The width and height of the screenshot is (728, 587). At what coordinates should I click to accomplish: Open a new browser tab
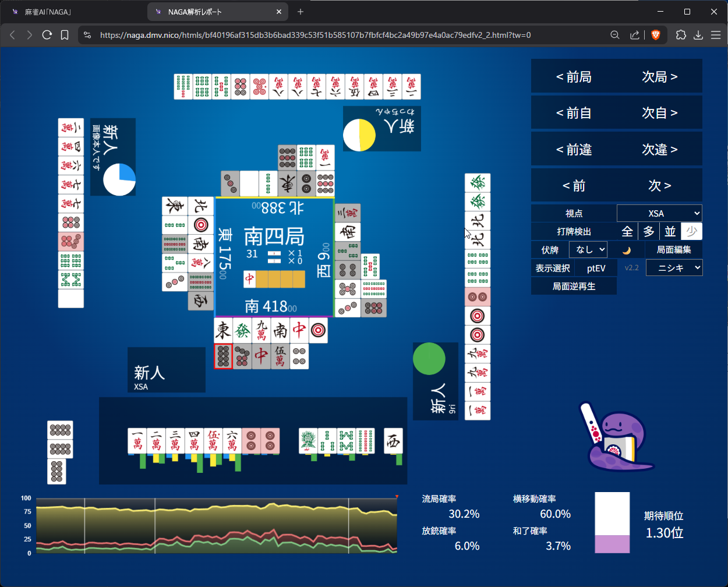click(x=301, y=12)
